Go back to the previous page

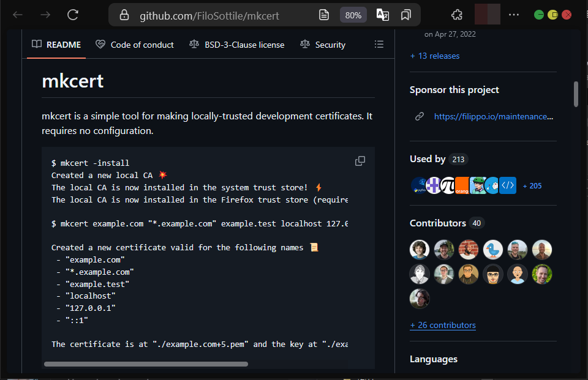pyautogui.click(x=18, y=15)
